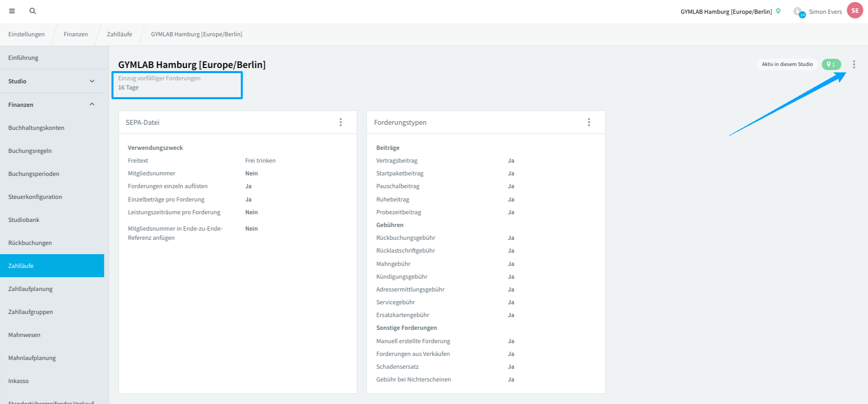868x404 pixels.
Task: Collapse the Finanzen sidebar section
Action: tap(52, 104)
